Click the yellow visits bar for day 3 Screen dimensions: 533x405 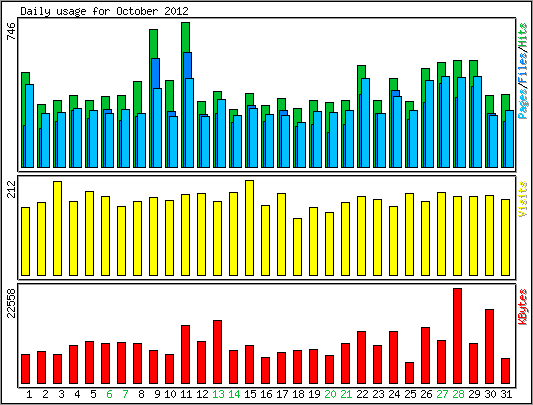[x=57, y=228]
